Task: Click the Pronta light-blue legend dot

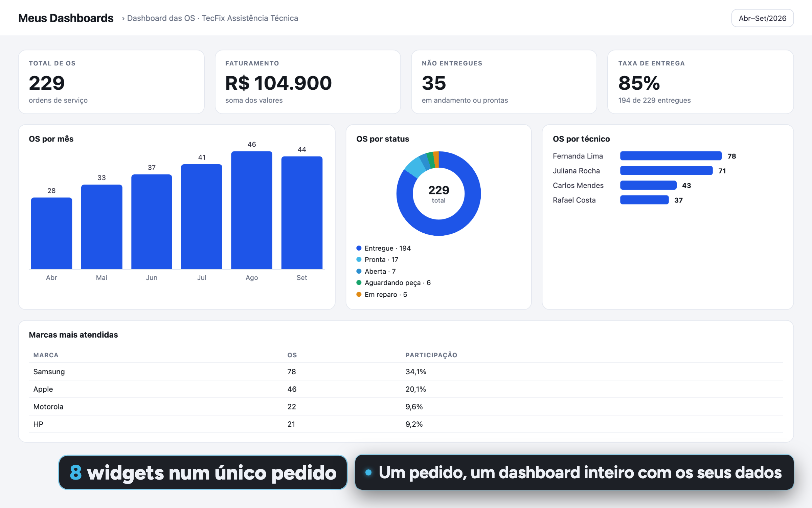Action: click(359, 259)
